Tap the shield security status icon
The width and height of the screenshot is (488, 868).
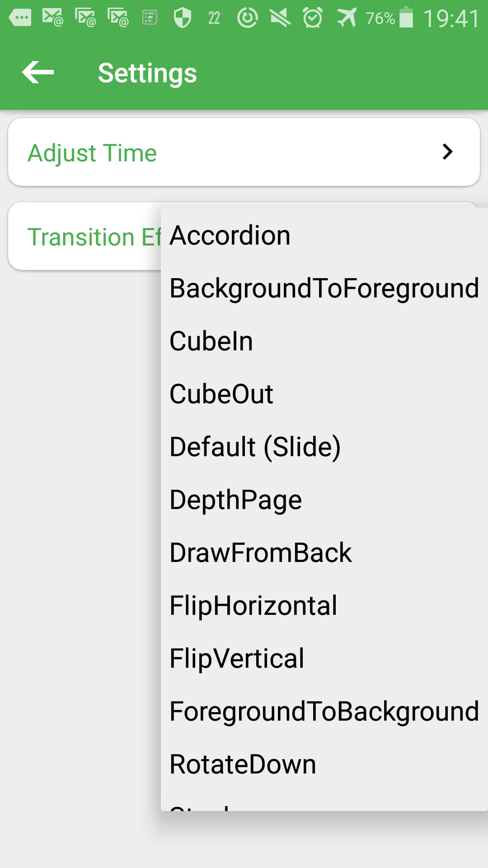[x=183, y=18]
